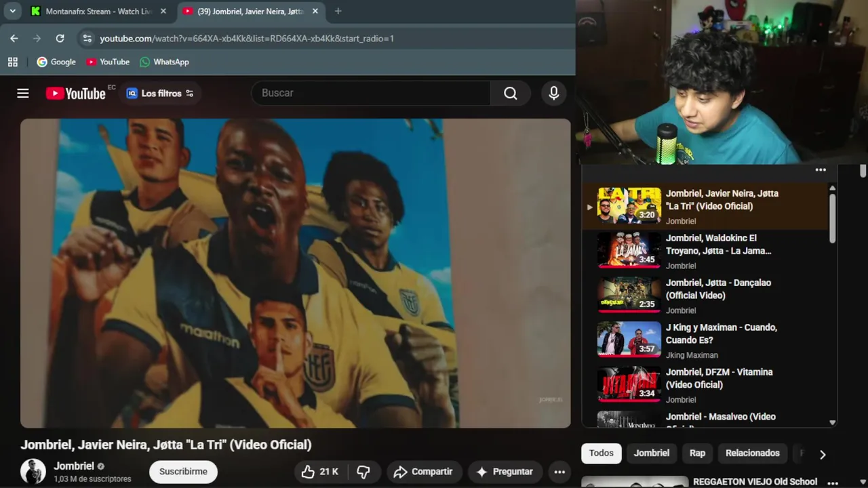
Task: Select the Relacionados filter chip
Action: pyautogui.click(x=753, y=453)
